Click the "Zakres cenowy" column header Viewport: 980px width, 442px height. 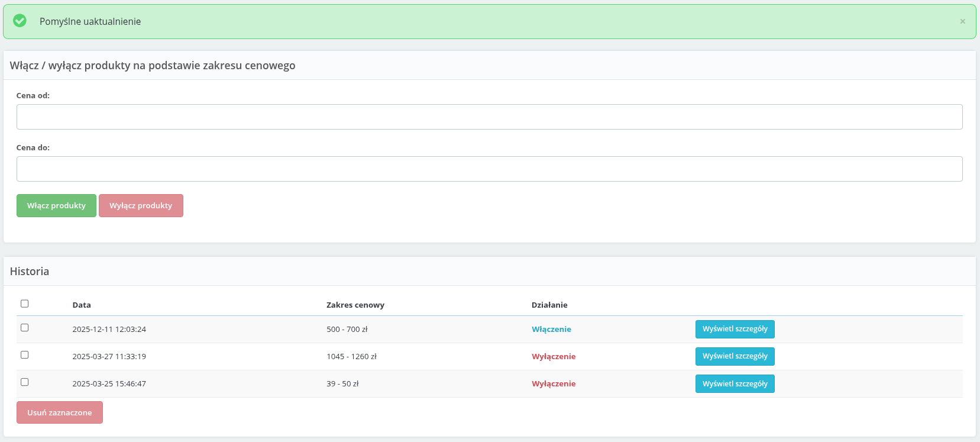[x=355, y=305]
